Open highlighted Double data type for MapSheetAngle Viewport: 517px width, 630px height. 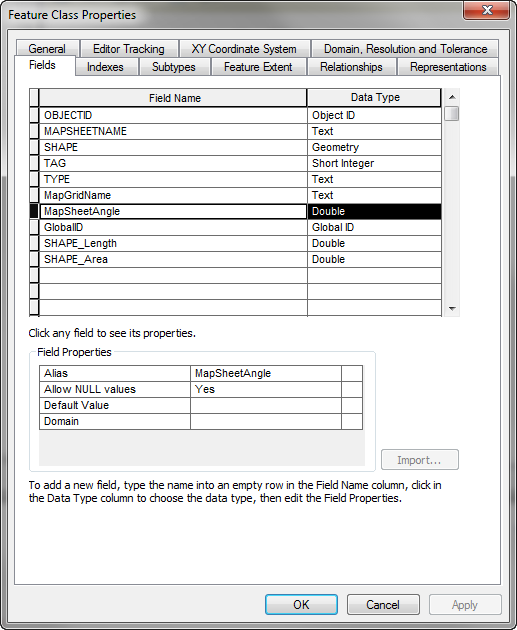pyautogui.click(x=374, y=211)
